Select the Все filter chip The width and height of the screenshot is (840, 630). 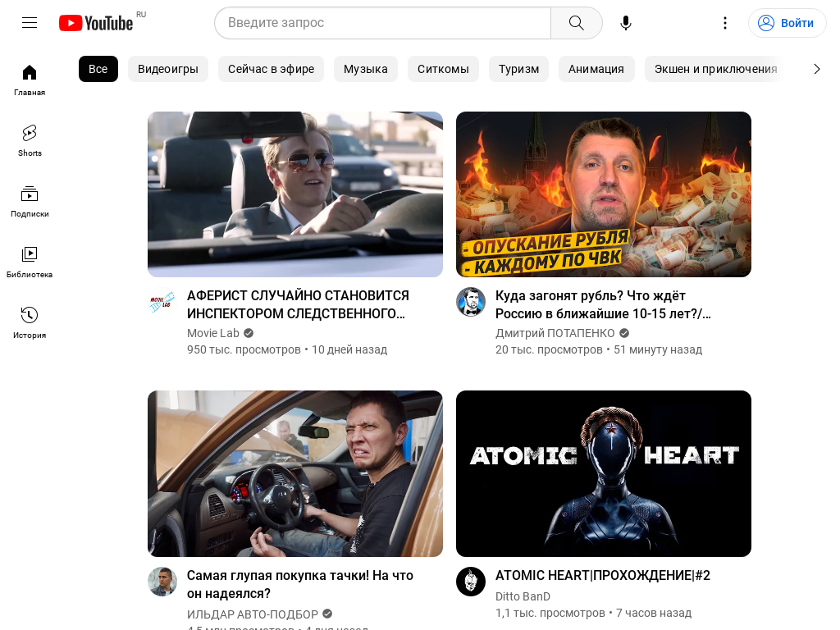[98, 69]
